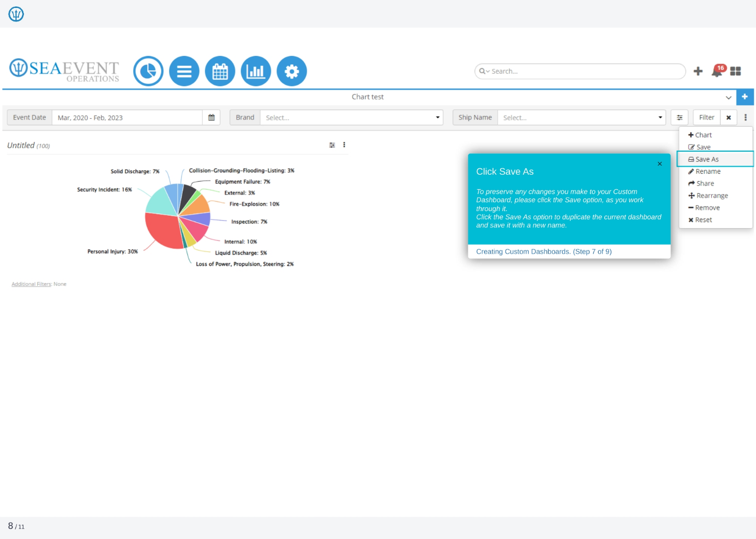
Task: Open the bar chart reports icon
Action: click(x=256, y=71)
